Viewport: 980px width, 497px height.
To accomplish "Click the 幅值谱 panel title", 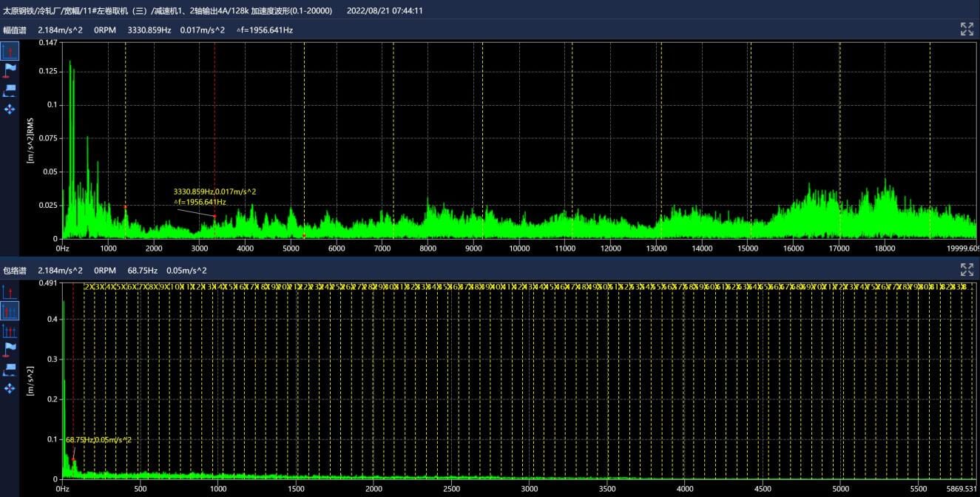I will click(15, 30).
